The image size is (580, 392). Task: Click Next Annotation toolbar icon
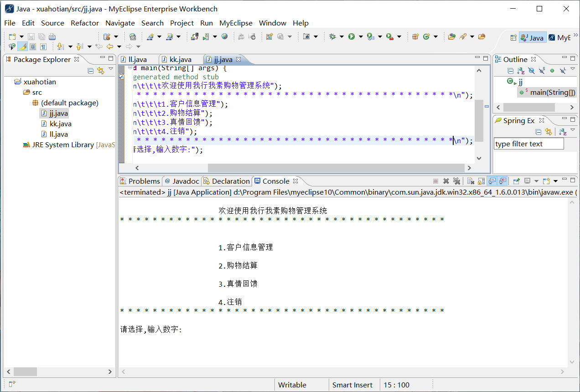[60, 46]
